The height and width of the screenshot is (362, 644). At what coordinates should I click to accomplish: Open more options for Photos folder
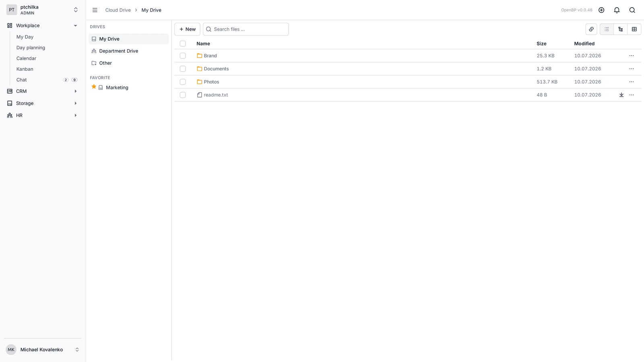[x=632, y=82]
